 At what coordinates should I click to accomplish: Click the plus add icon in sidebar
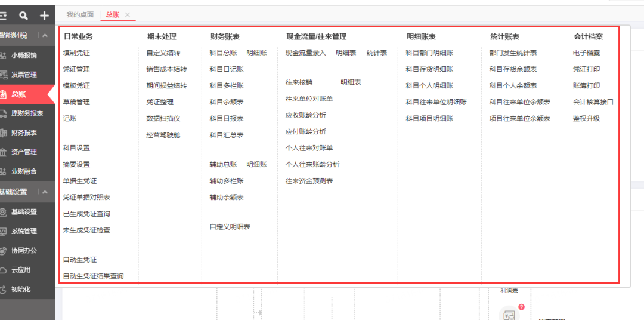[44, 16]
